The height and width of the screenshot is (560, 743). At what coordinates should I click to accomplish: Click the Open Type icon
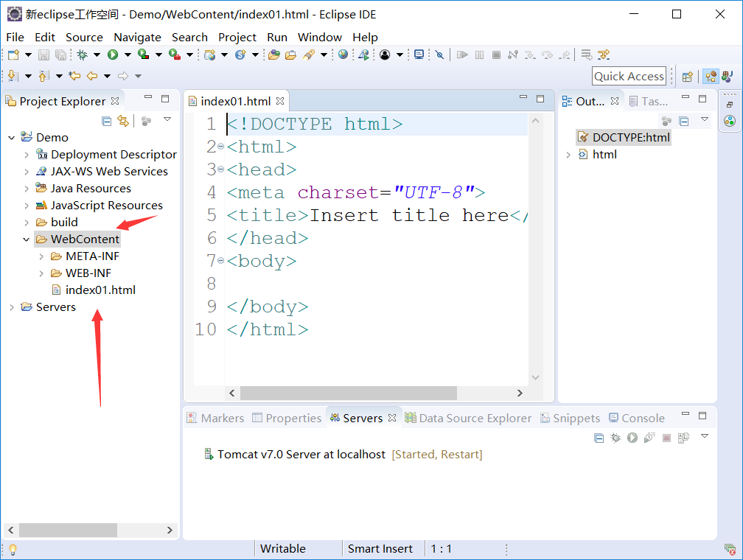274,55
